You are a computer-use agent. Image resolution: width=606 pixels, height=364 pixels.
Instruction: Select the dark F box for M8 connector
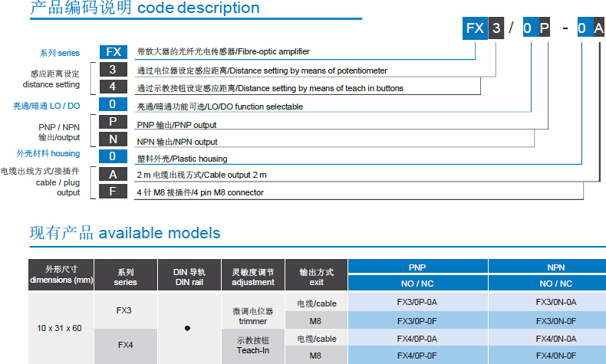point(113,191)
